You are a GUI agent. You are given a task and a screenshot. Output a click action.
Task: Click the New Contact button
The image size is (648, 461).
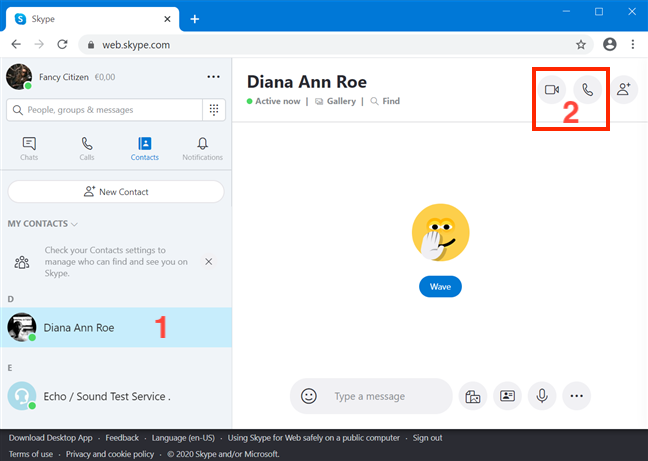[116, 192]
